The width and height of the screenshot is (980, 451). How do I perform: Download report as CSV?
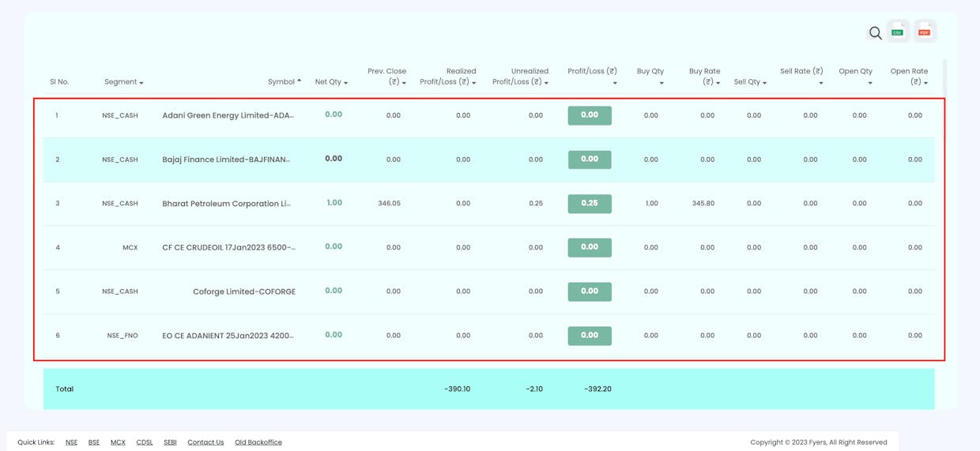click(x=898, y=32)
